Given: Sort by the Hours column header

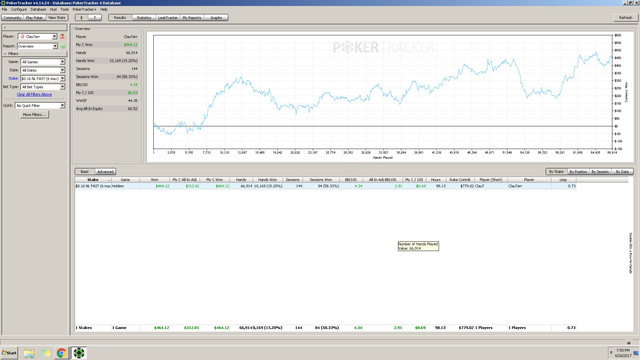Looking at the screenshot, I should coord(436,180).
